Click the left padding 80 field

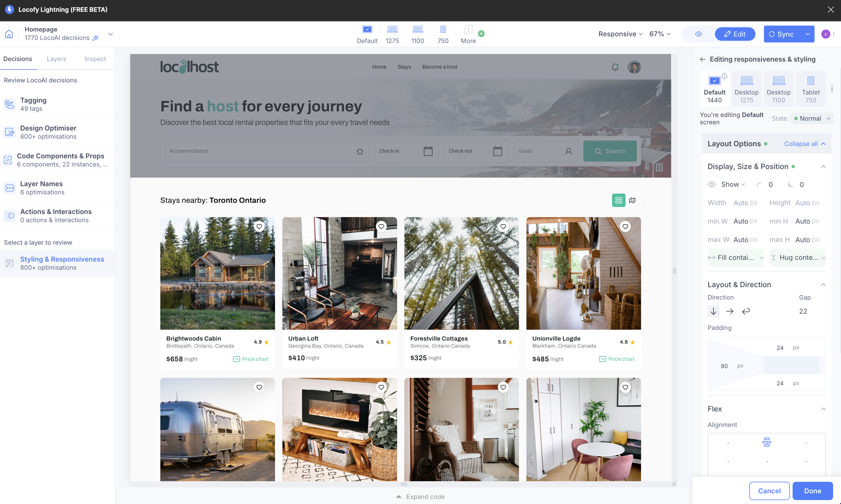tap(724, 366)
